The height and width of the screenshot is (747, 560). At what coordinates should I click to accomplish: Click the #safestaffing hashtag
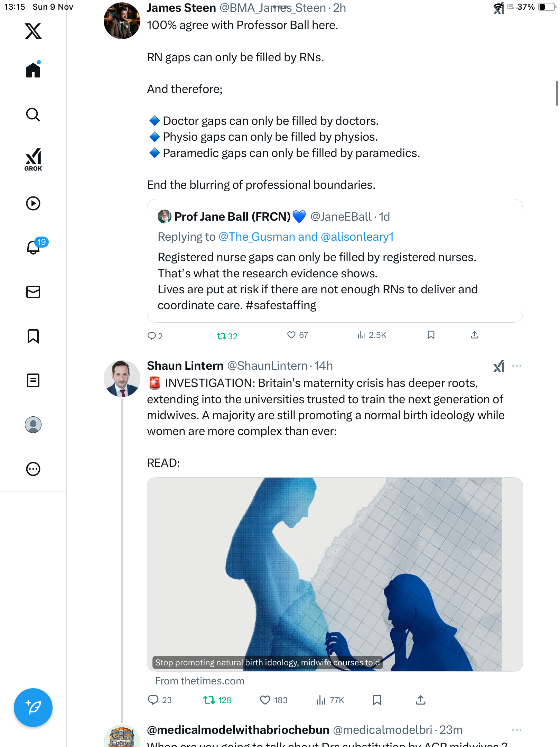(x=281, y=305)
